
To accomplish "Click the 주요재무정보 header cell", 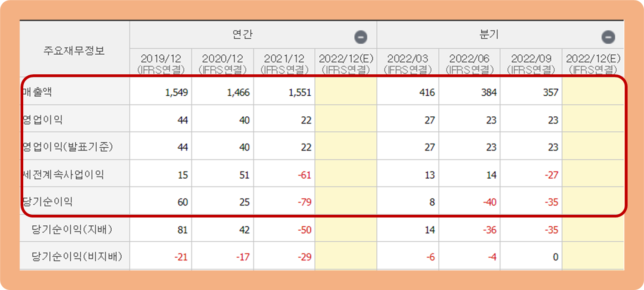I will pos(74,50).
